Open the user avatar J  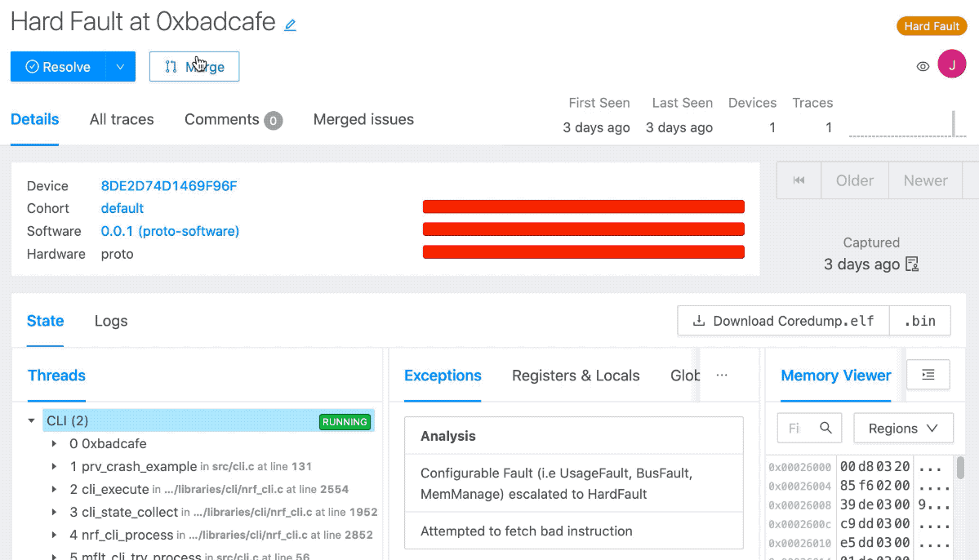(951, 64)
